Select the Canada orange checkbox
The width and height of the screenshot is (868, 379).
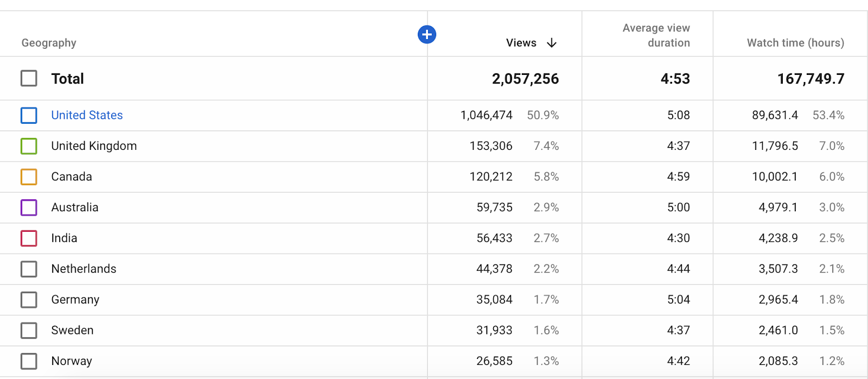[x=29, y=177]
